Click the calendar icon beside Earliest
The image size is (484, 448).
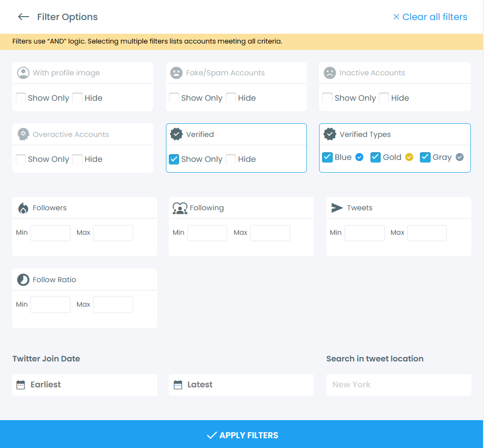(x=21, y=385)
